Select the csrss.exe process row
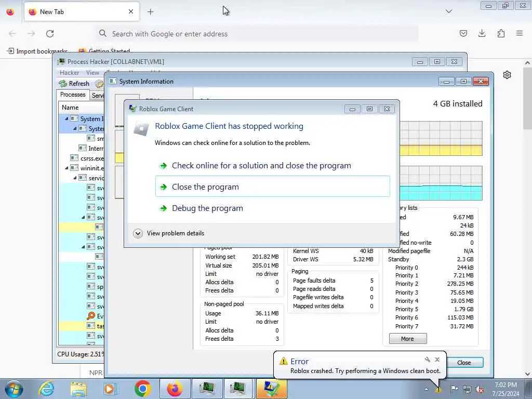 82,158
